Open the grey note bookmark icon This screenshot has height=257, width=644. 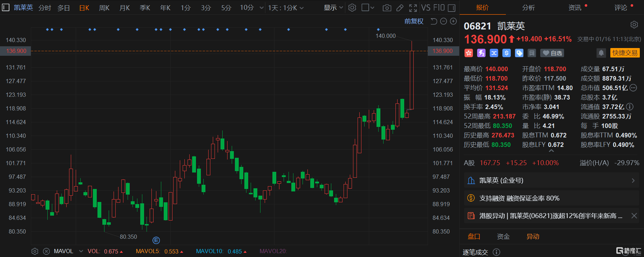click(532, 53)
